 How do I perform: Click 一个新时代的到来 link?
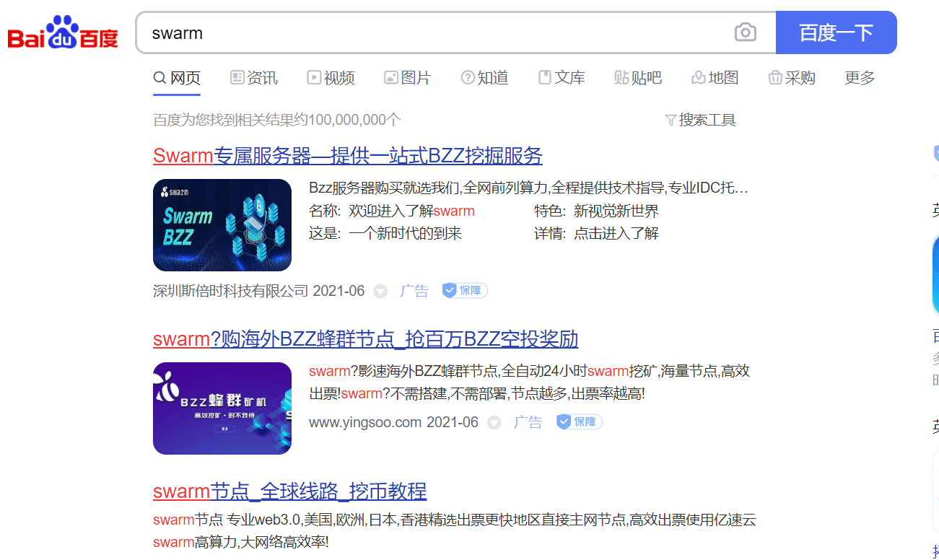pos(405,233)
